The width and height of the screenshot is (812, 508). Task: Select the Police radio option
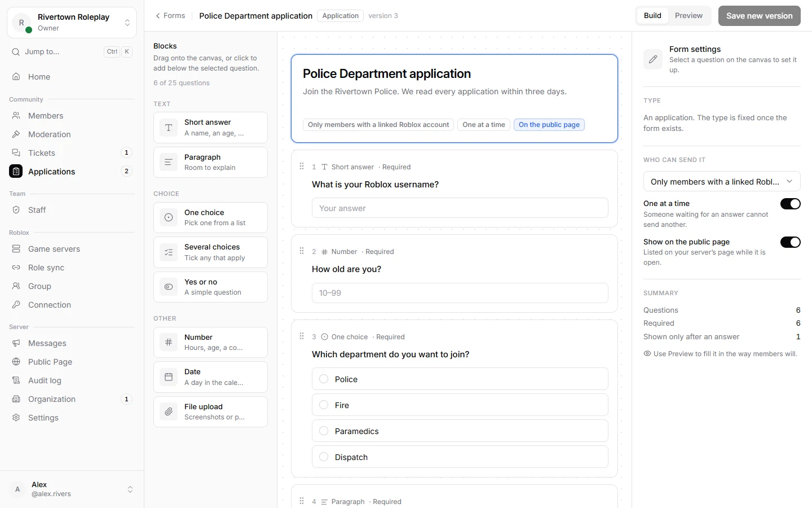pyautogui.click(x=324, y=379)
